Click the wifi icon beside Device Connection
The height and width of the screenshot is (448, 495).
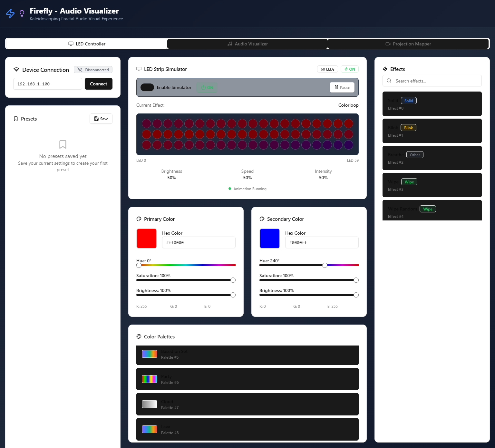tap(16, 70)
